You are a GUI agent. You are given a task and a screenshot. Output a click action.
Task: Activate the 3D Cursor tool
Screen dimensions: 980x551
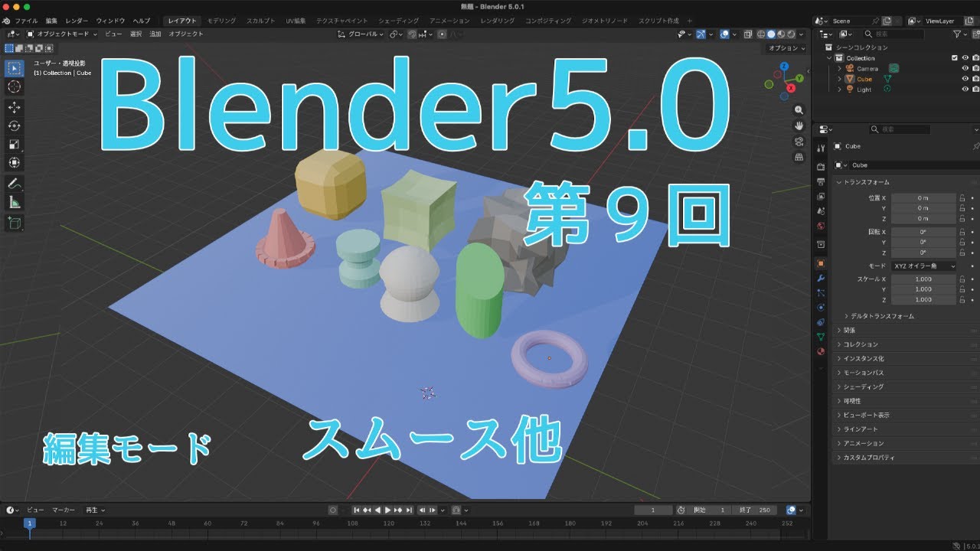coord(14,87)
